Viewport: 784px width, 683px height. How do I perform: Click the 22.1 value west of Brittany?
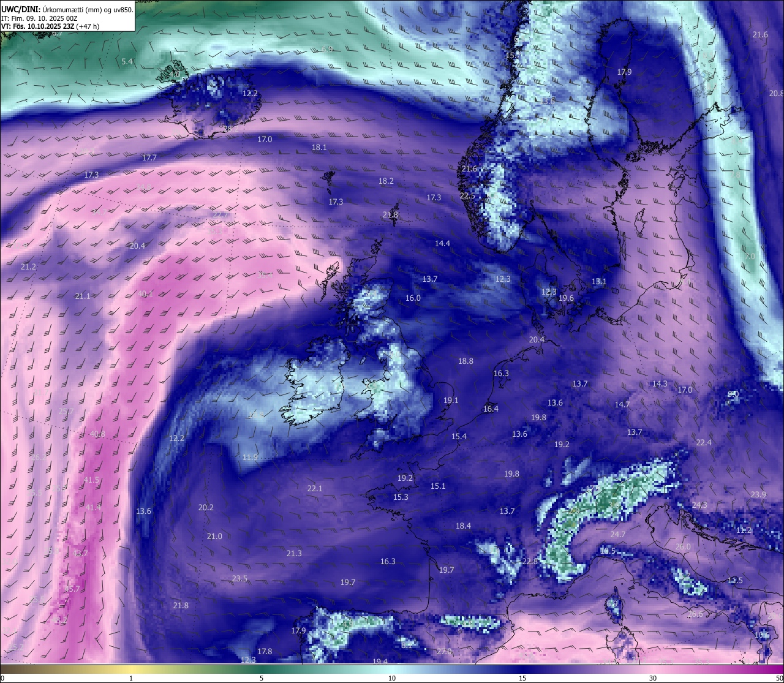pyautogui.click(x=315, y=488)
